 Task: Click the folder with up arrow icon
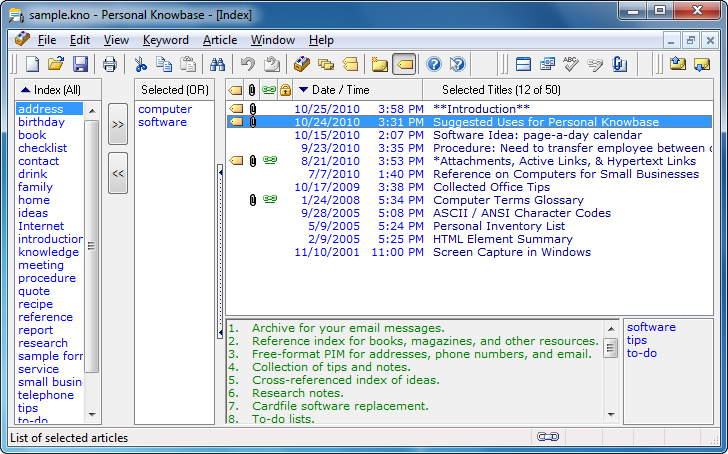[x=678, y=64]
